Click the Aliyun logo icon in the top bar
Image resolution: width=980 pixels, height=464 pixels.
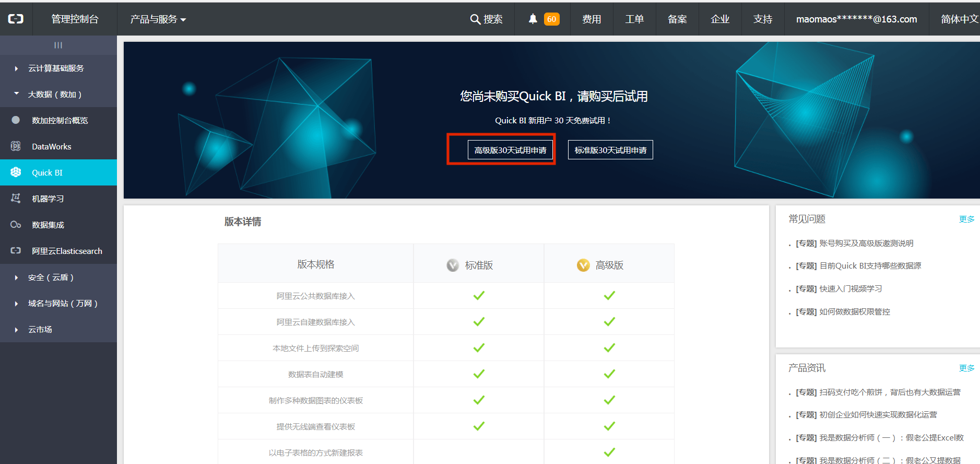pos(16,19)
